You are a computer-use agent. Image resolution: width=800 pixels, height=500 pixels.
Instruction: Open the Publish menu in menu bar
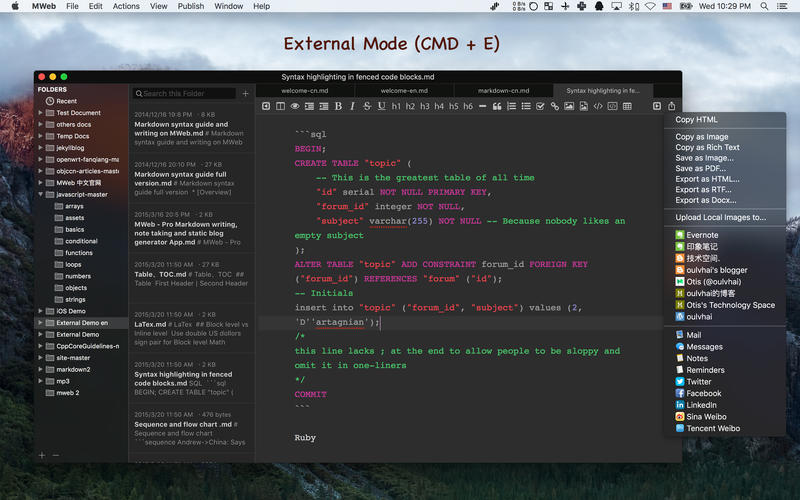pos(190,6)
